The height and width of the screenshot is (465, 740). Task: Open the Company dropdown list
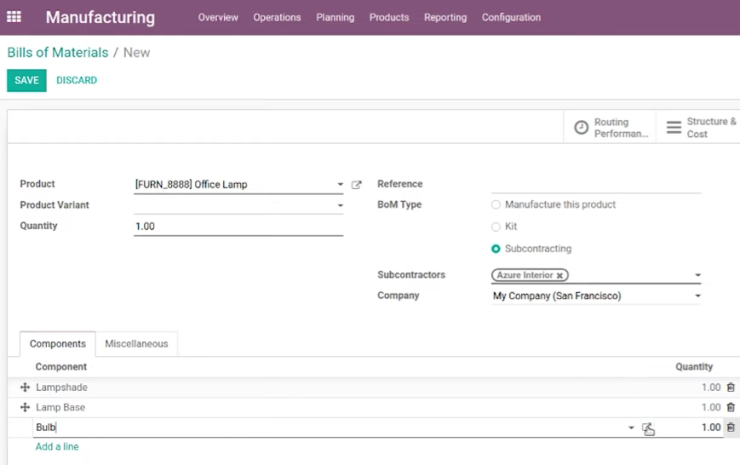click(698, 296)
